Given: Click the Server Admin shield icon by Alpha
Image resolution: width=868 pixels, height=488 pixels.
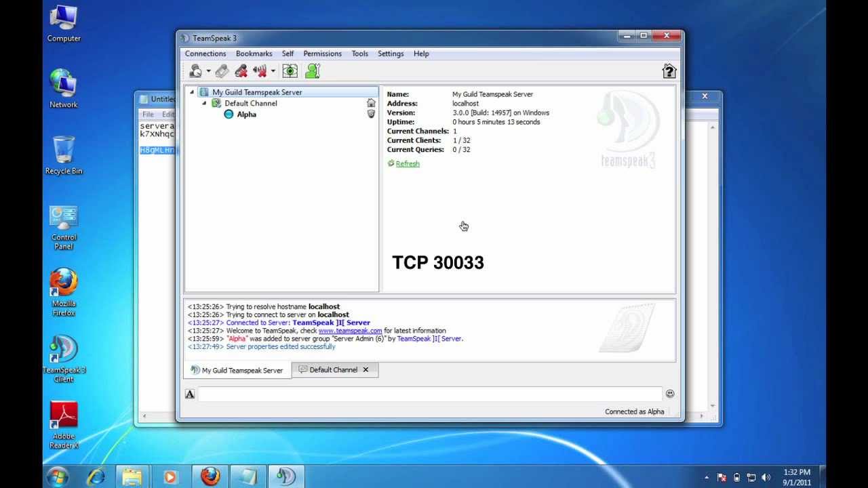Looking at the screenshot, I should click(x=371, y=114).
